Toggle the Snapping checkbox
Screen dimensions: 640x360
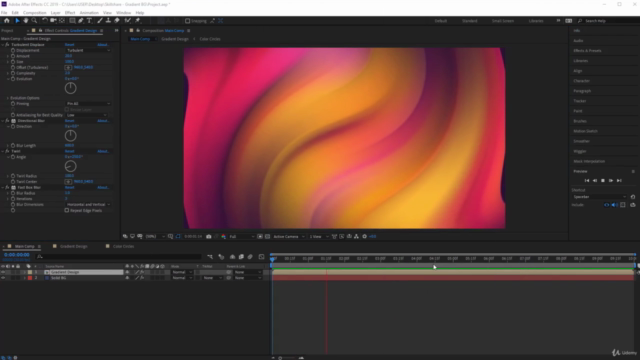187,21
